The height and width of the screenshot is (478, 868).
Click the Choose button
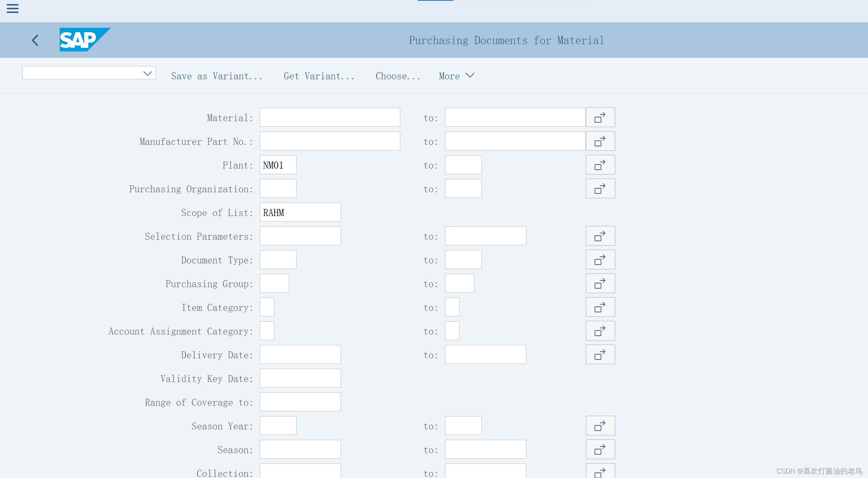[x=397, y=76]
